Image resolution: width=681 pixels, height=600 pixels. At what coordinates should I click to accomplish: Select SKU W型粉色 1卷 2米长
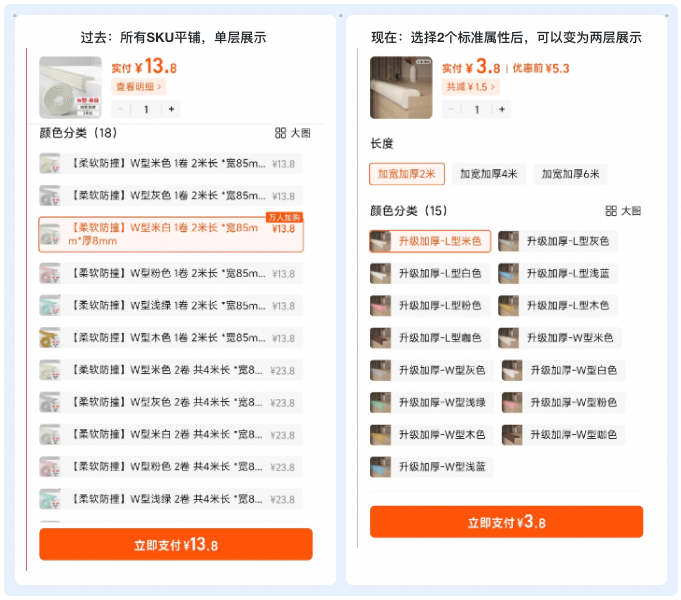[171, 273]
